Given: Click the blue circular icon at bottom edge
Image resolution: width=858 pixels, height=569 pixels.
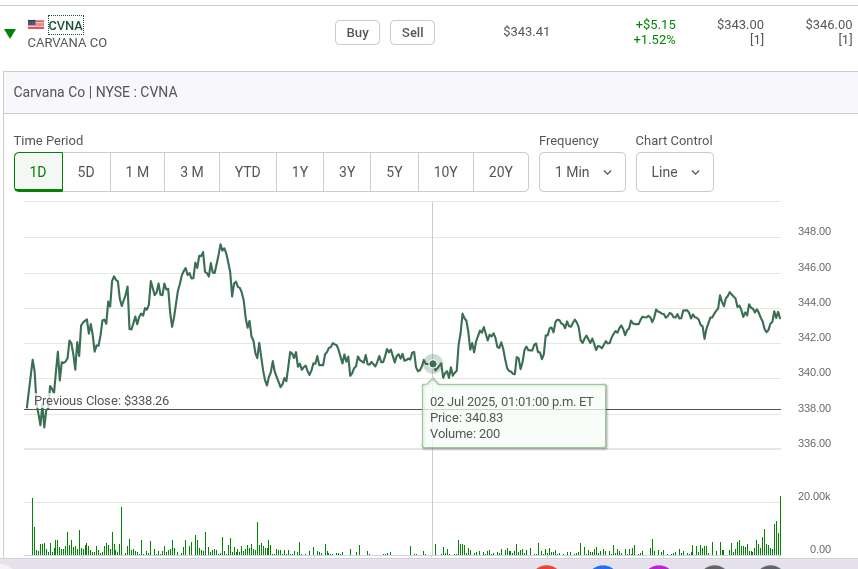Looking at the screenshot, I should pos(602,566).
